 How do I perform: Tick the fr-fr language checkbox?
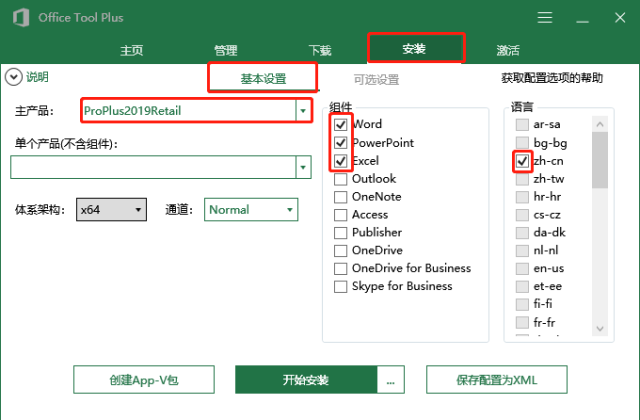[522, 322]
